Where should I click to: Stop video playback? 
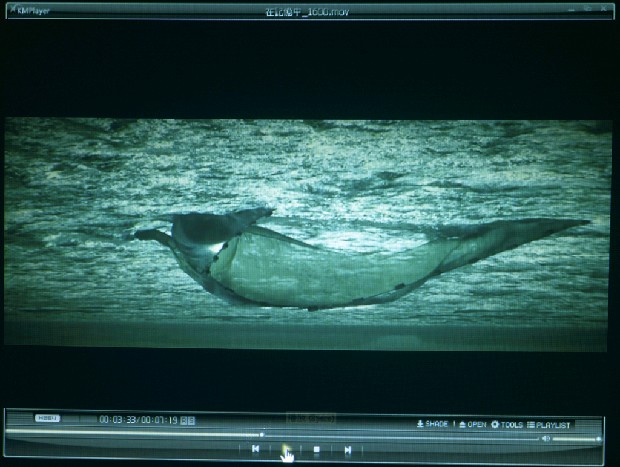coord(316,450)
